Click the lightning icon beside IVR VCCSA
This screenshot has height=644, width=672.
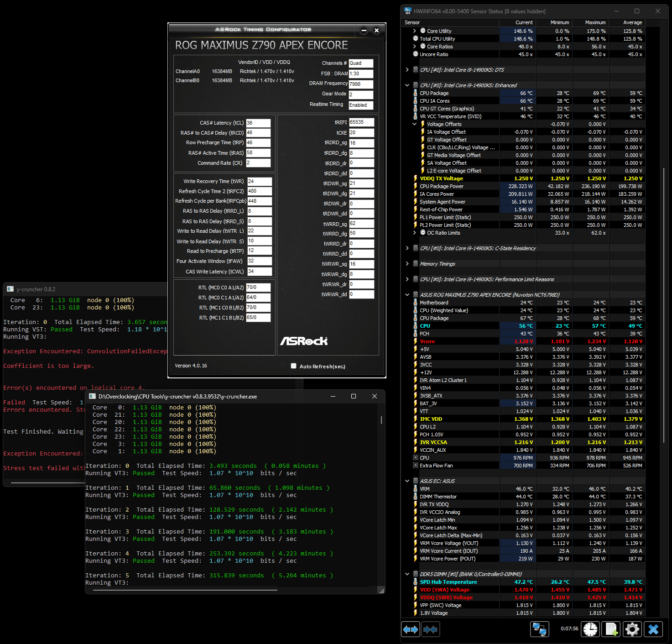pos(415,442)
